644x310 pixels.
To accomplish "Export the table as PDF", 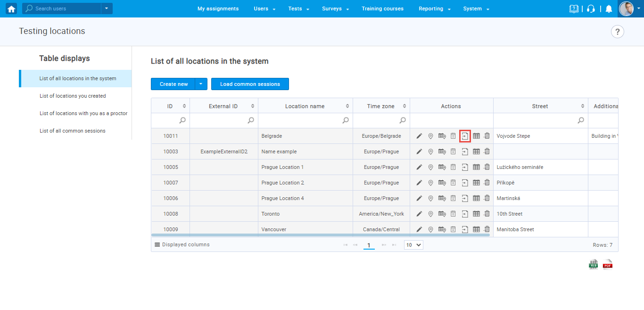I will [608, 264].
